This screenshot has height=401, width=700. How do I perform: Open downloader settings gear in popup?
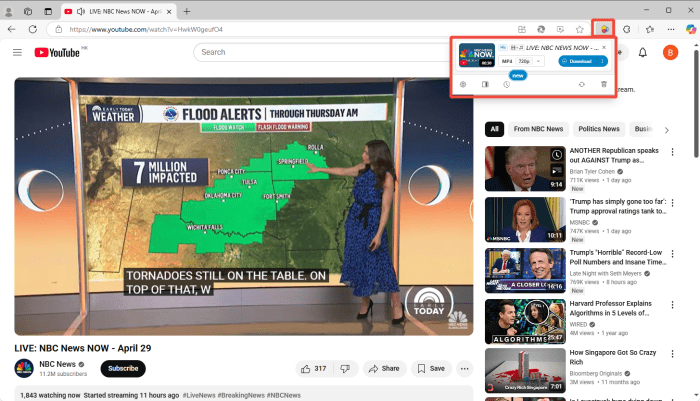pyautogui.click(x=463, y=84)
